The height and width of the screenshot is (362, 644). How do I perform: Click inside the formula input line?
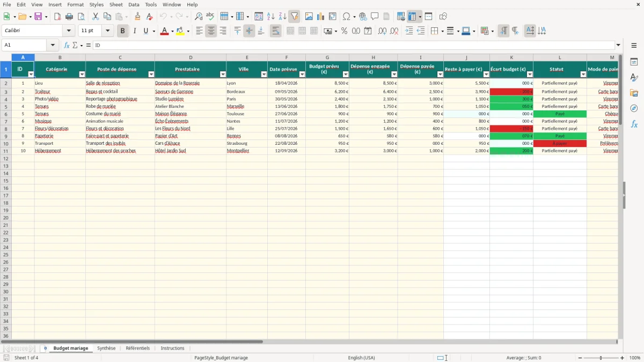click(353, 46)
